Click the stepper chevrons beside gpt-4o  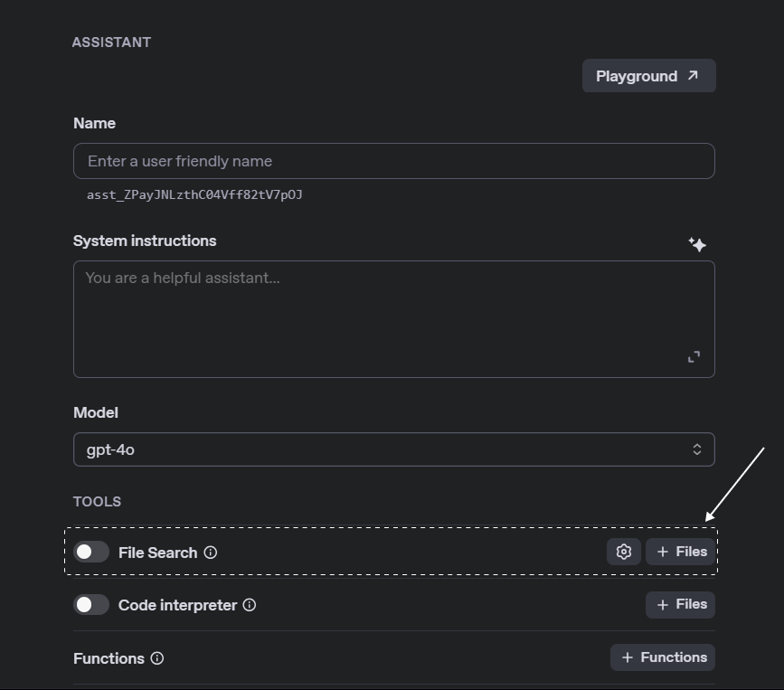(695, 449)
